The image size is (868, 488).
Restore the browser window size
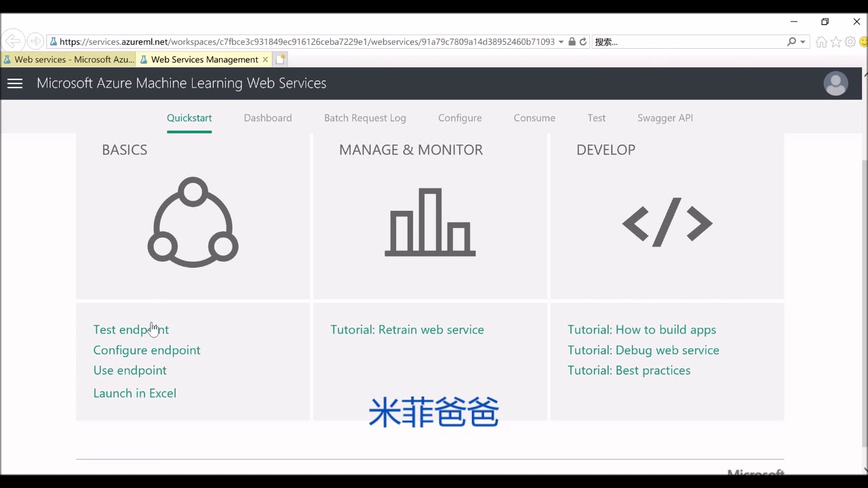(x=825, y=22)
